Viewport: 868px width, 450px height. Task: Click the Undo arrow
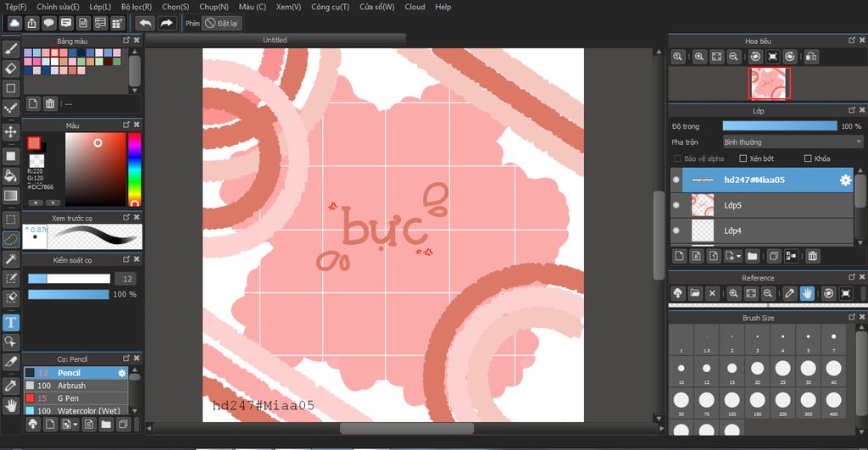tap(146, 23)
